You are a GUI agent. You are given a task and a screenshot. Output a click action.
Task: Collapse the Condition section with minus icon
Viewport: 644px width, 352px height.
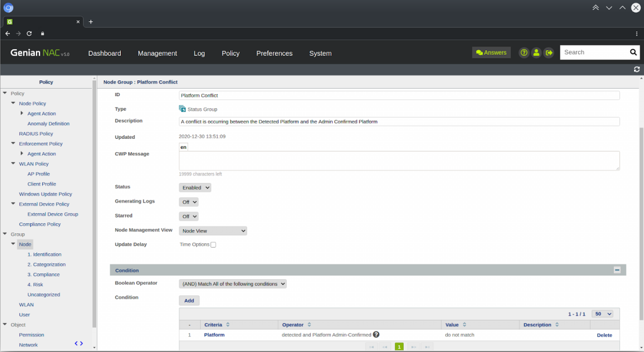(x=617, y=270)
